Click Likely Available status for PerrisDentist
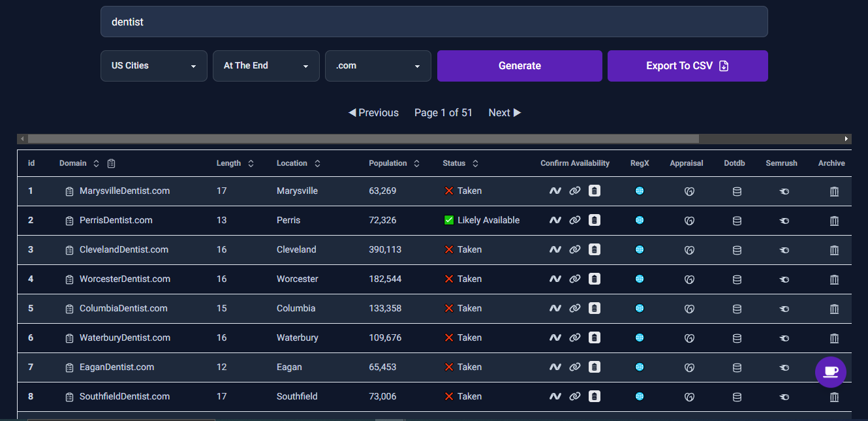The image size is (868, 421). point(482,221)
